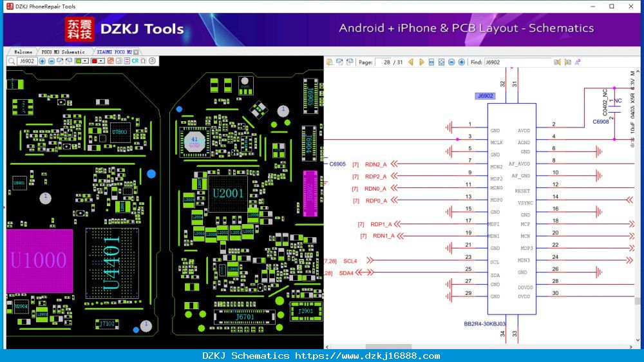The width and height of the screenshot is (644, 362).
Task: Open the red color dropdown arrow
Action: click(x=101, y=61)
